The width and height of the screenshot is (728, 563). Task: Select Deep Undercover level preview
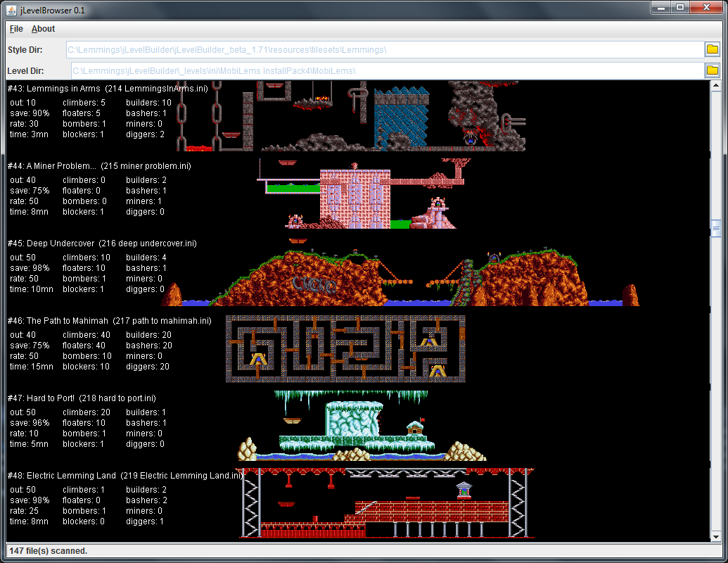(x=400, y=272)
